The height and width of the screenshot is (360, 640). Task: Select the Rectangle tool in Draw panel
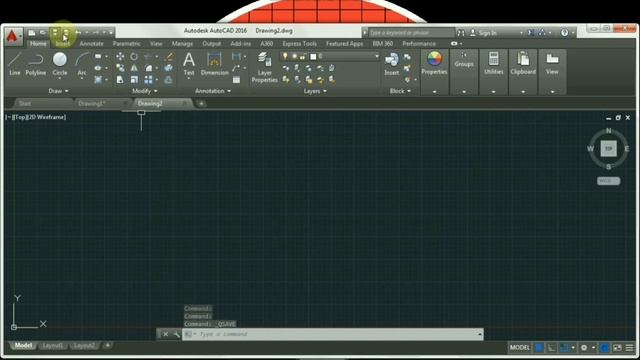(x=98, y=56)
